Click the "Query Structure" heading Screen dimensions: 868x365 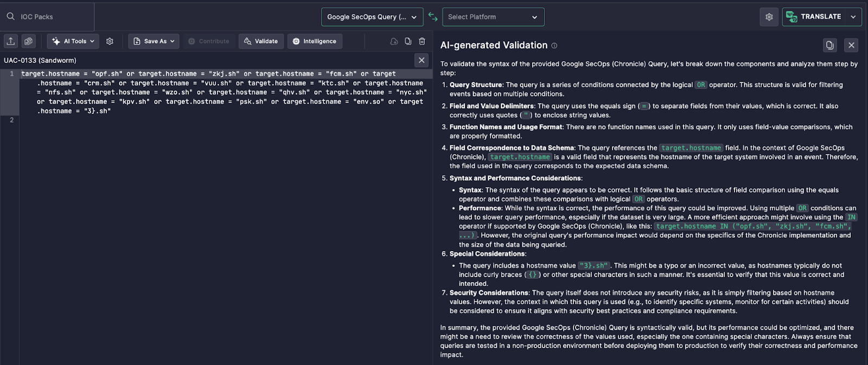[x=476, y=85]
